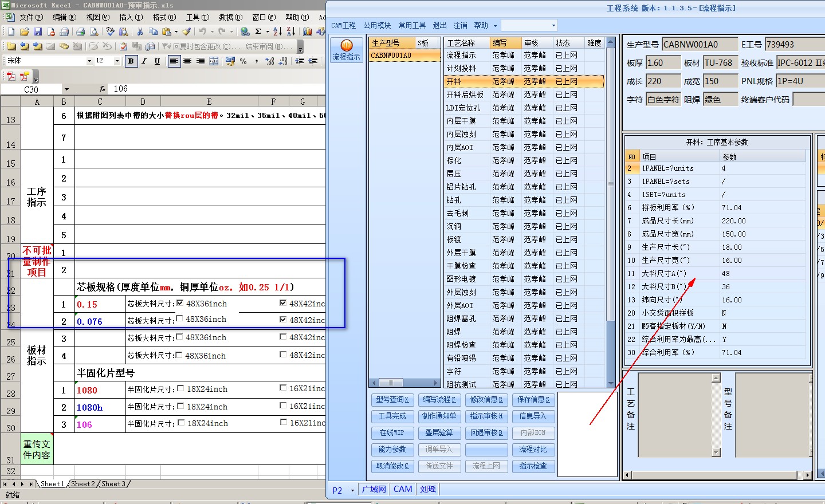Image resolution: width=825 pixels, height=504 pixels.
Task: Apply AutoSum sigma function
Action: coord(258,31)
